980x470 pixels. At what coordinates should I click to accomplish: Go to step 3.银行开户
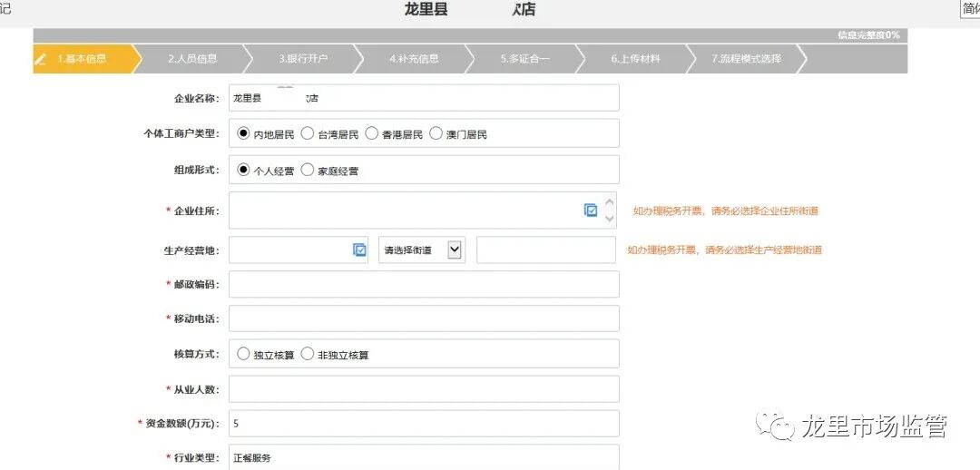click(x=303, y=59)
